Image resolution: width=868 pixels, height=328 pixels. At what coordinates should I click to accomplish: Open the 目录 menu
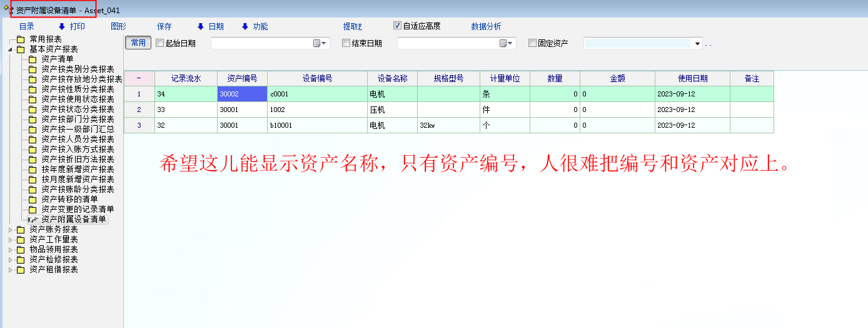pos(26,26)
